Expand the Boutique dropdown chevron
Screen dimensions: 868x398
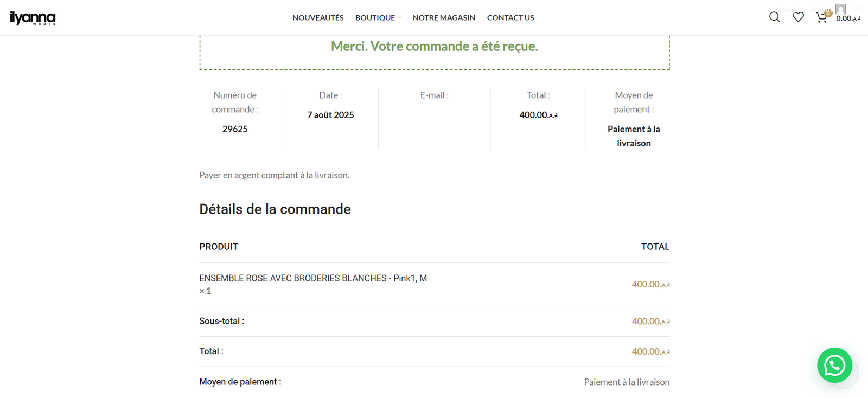pyautogui.click(x=399, y=18)
